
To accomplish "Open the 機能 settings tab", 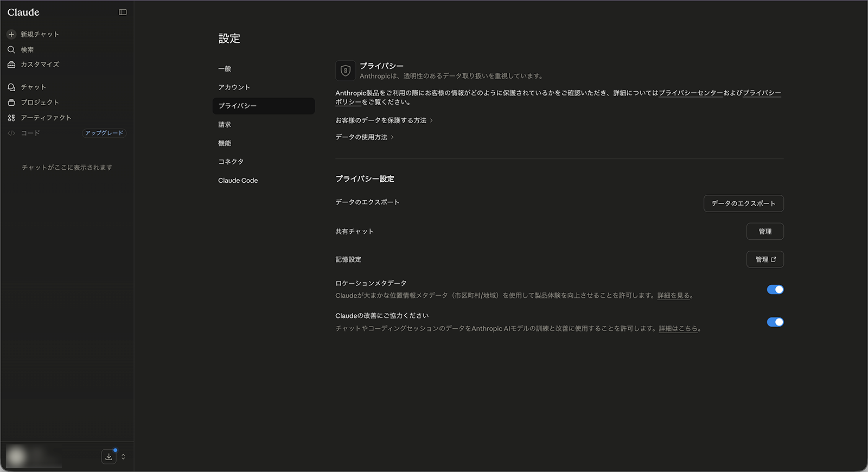I will [x=264, y=143].
